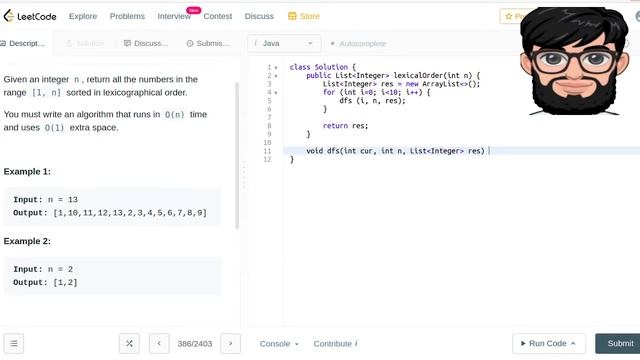Pick a random problem with shuffle icon
640x360 pixels.
coord(129,344)
